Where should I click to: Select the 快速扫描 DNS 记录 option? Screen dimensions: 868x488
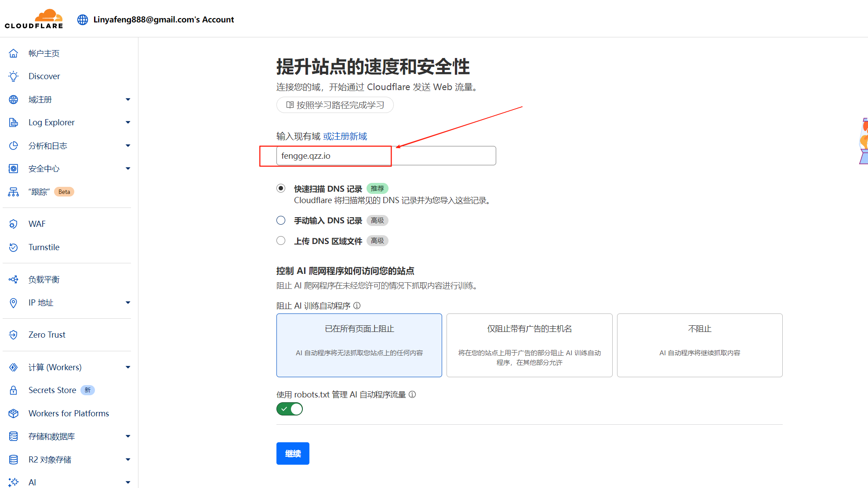pos(281,188)
